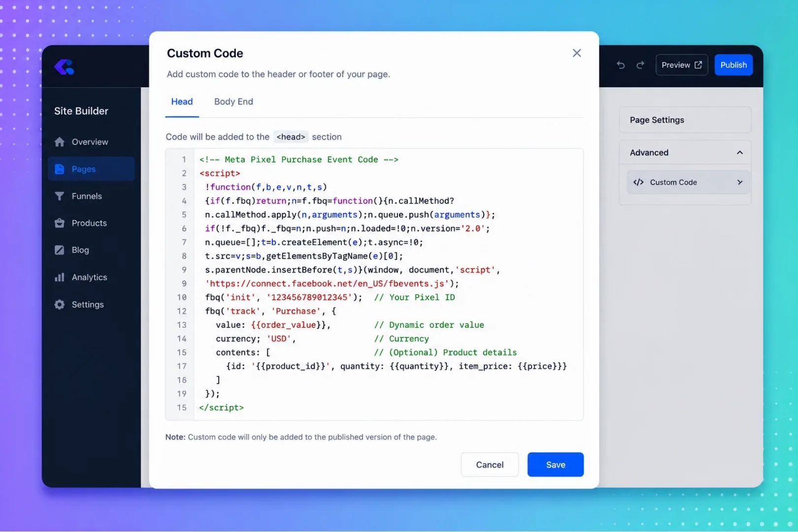The width and height of the screenshot is (798, 532).
Task: Click the redo arrow icon
Action: (x=640, y=65)
